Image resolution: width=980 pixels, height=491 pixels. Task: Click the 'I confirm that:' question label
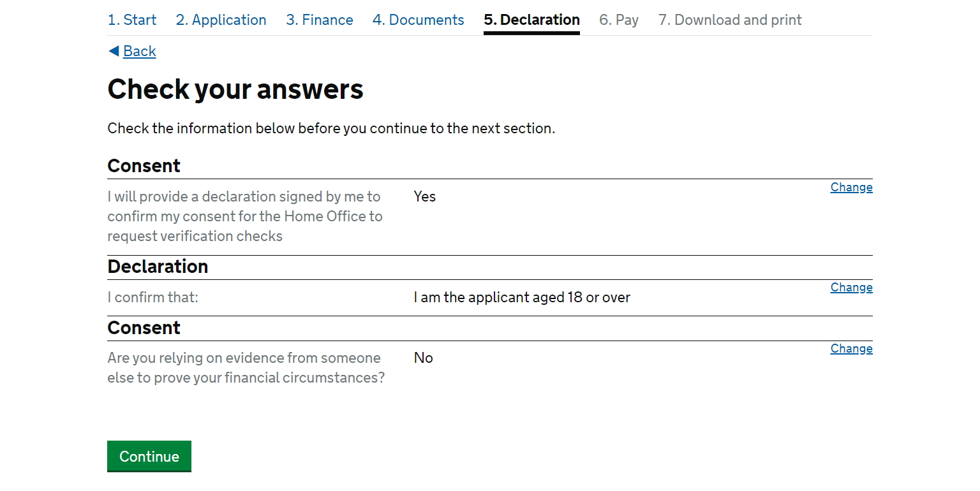coord(153,297)
